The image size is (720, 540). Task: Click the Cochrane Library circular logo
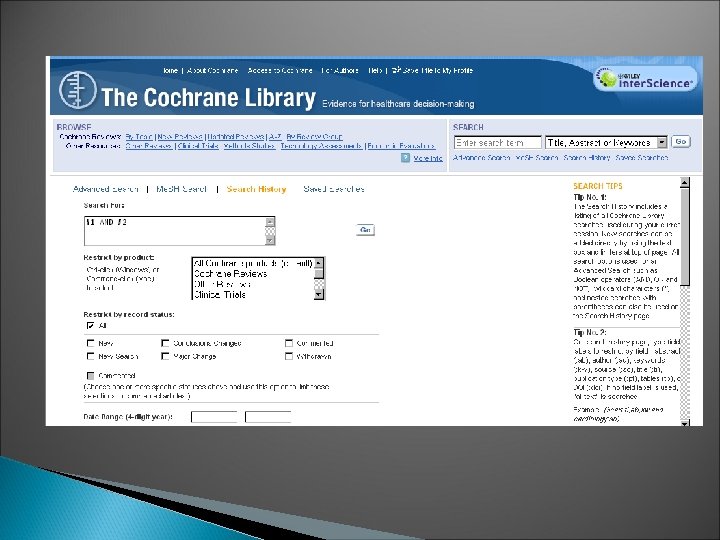(x=78, y=90)
